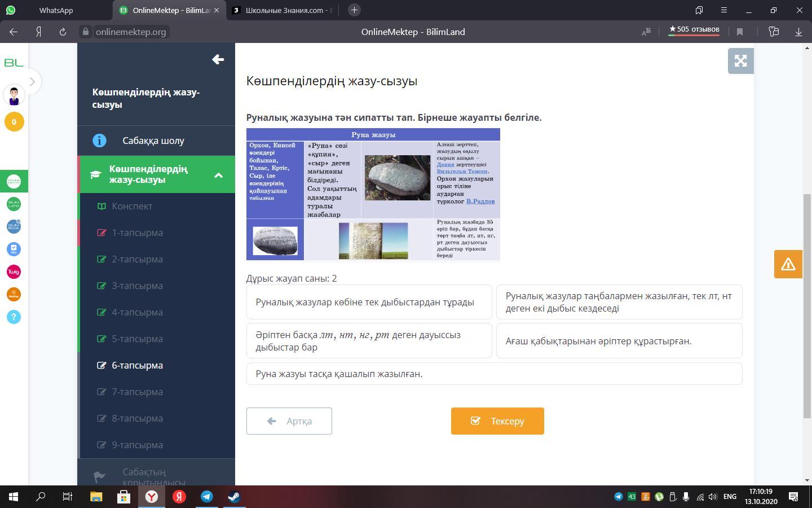
Task: Expand the left rail panel arrow
Action: (x=32, y=82)
